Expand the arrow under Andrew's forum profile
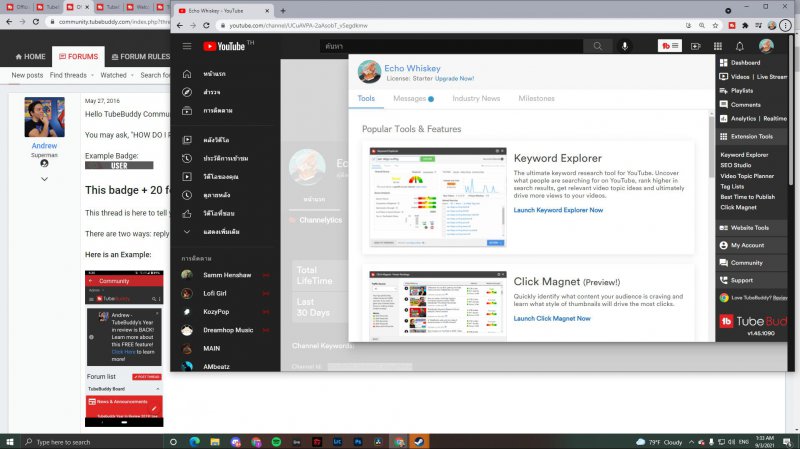Viewport: 800px width, 449px height. 44,179
